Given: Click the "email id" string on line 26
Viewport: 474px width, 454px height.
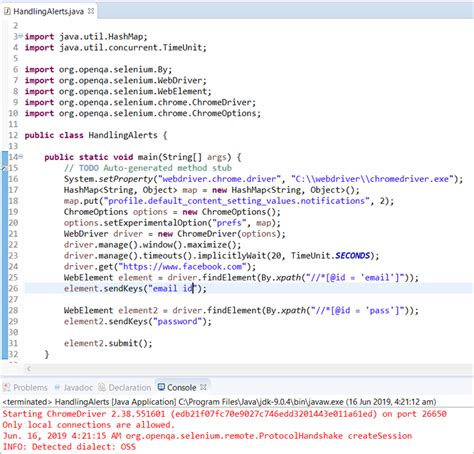Looking at the screenshot, I should [173, 288].
